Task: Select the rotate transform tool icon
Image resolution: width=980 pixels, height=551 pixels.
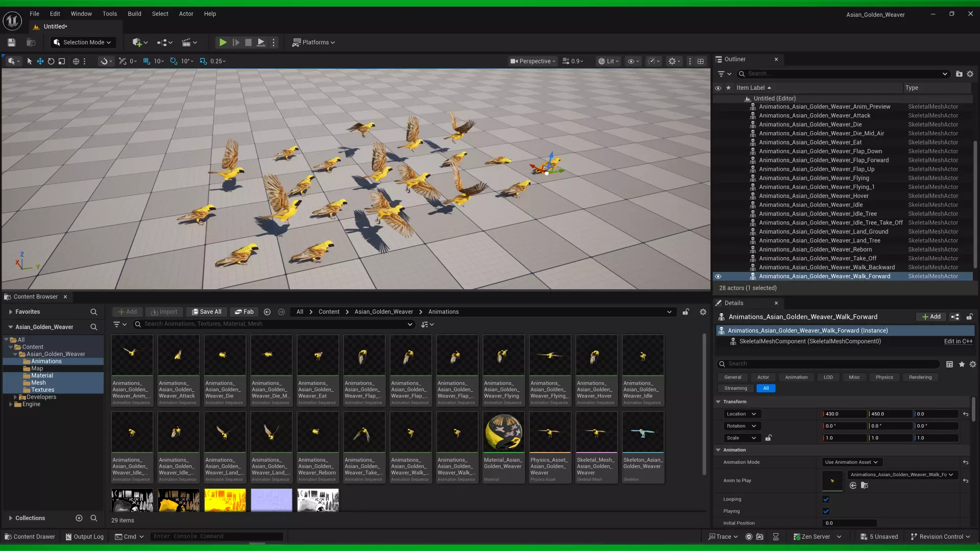Action: (x=51, y=61)
